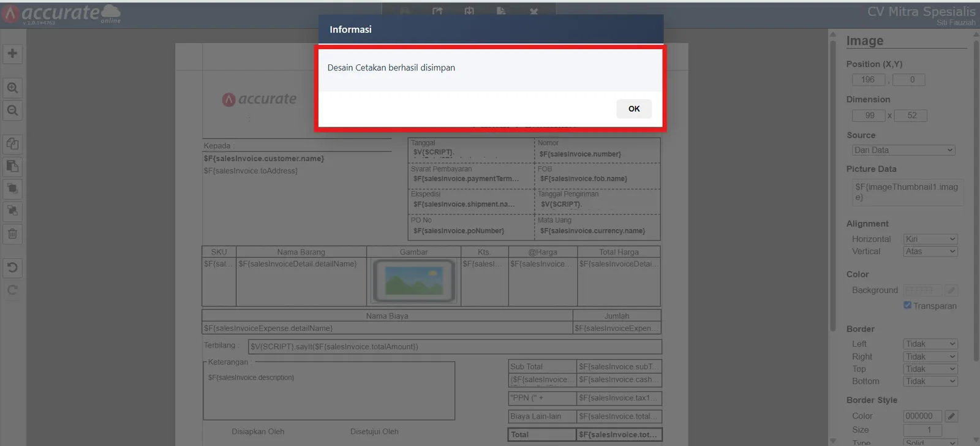980x446 pixels.
Task: Click the bring-to-front layer icon
Action: 12,188
